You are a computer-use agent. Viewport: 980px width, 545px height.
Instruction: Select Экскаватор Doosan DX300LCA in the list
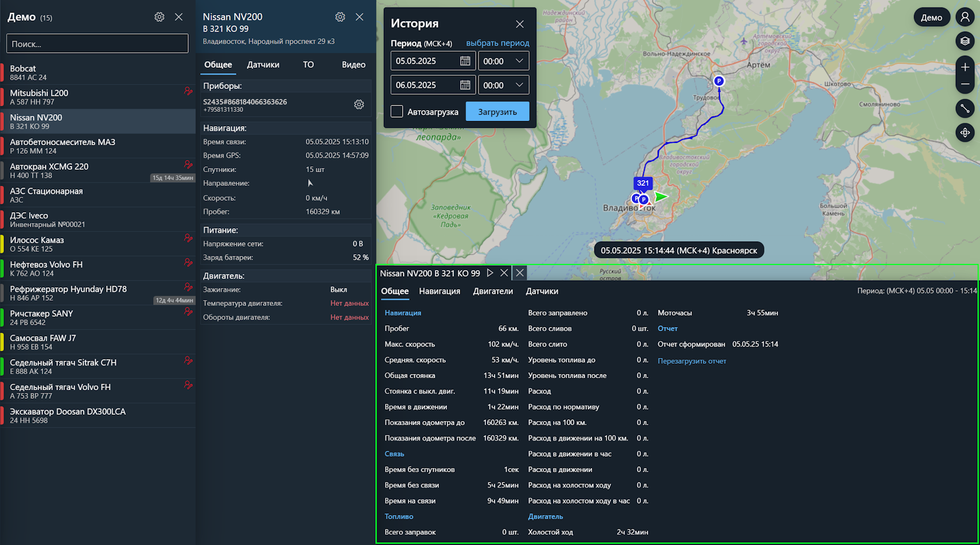(x=98, y=416)
